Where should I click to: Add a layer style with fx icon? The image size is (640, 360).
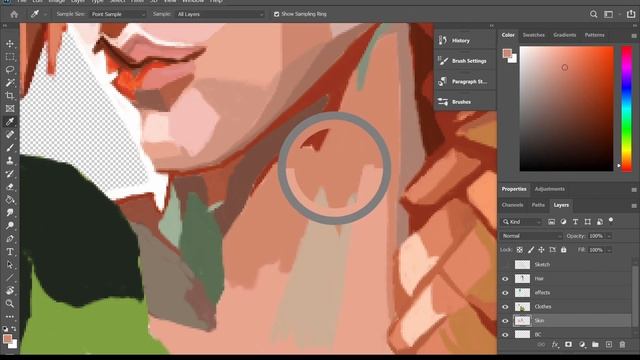coord(555,345)
